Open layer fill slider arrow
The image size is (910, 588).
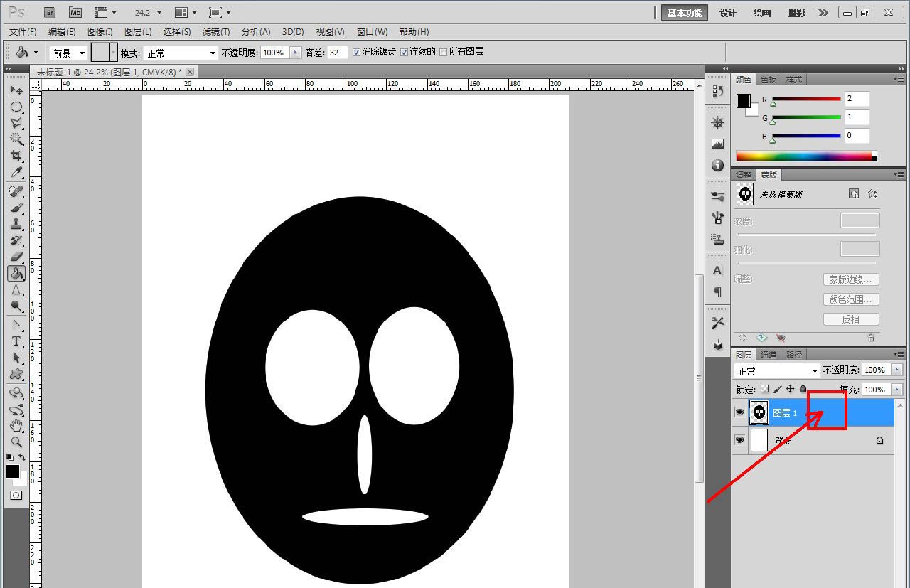(896, 390)
